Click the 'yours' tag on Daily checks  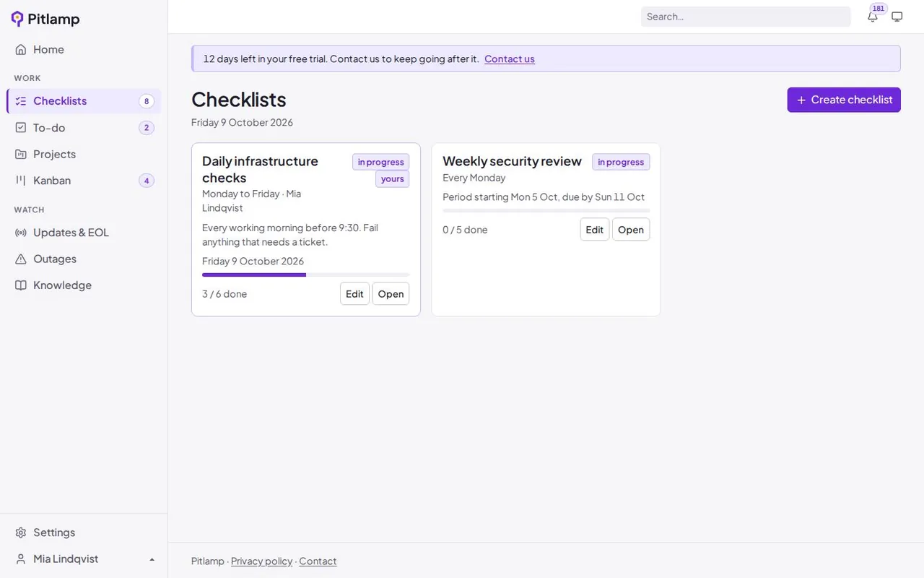(x=393, y=179)
